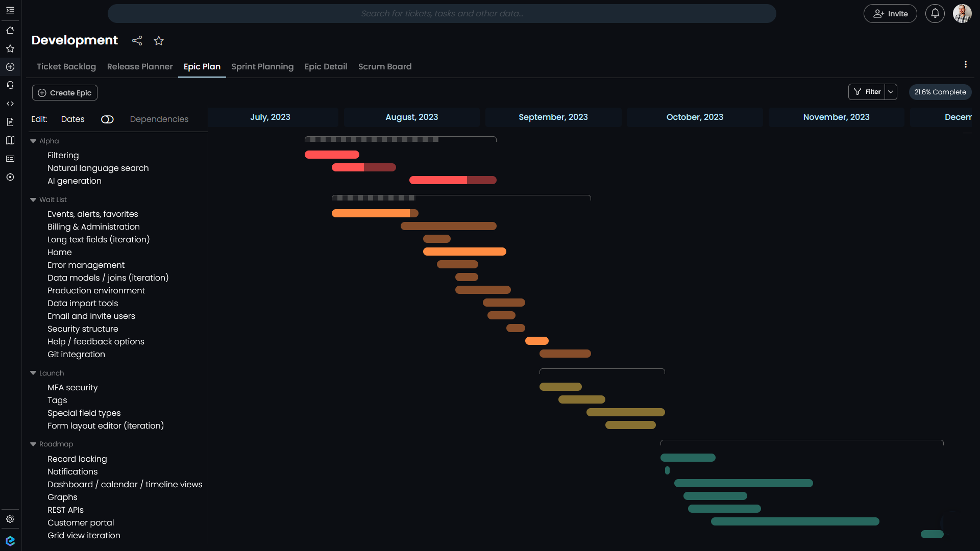Image resolution: width=980 pixels, height=551 pixels.
Task: Star the Development page as favorite
Action: coord(159,41)
